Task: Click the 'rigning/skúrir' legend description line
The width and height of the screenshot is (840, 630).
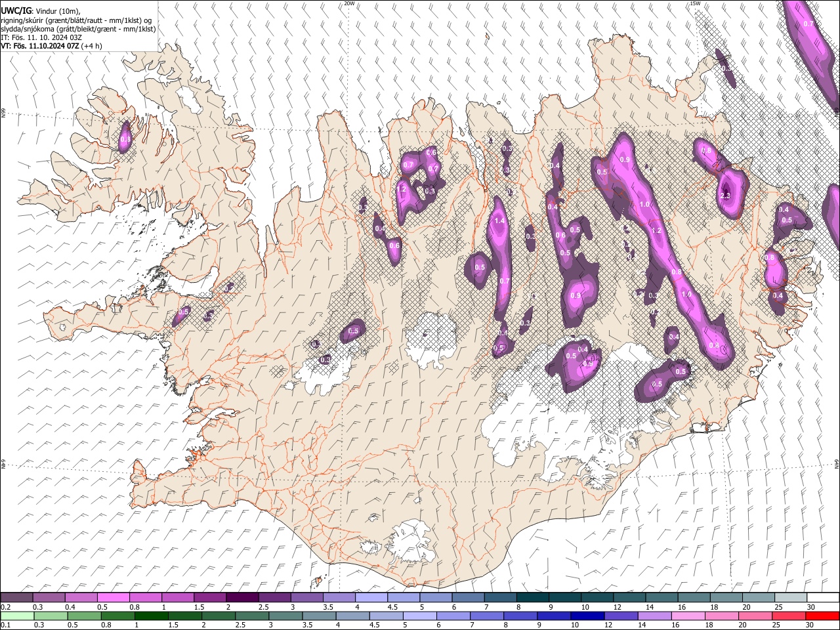Action: [x=76, y=20]
